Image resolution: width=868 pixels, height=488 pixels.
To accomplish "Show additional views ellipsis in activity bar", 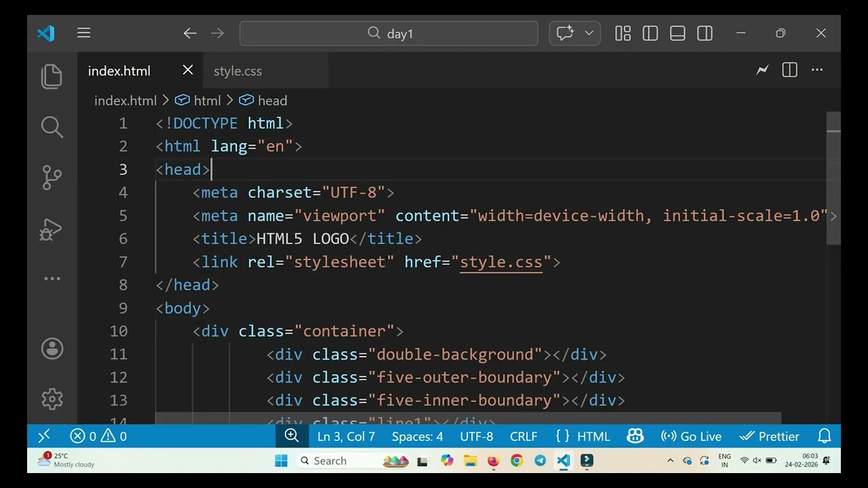I will tap(52, 279).
